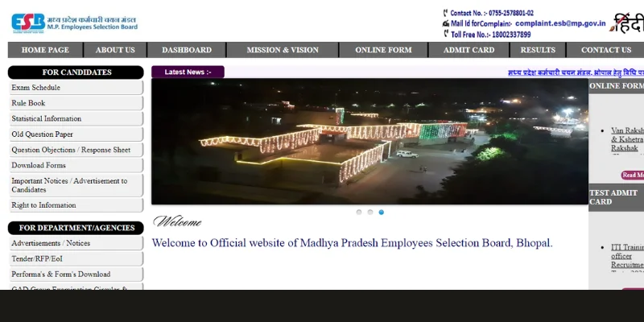This screenshot has height=322, width=644.
Task: Select the active third slideshow dot
Action: point(381,212)
